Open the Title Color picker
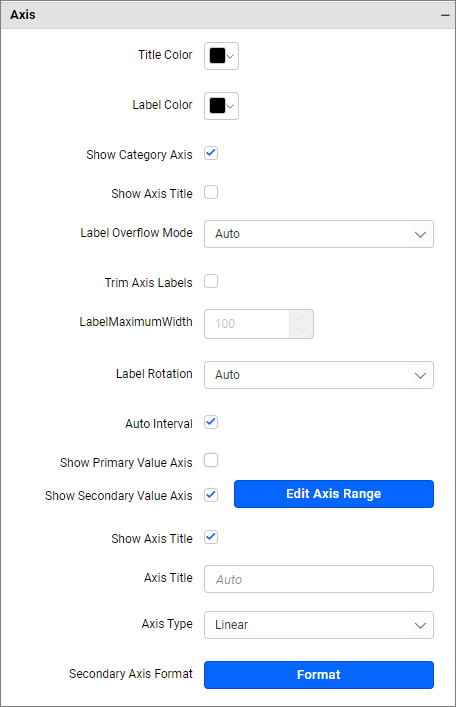 pyautogui.click(x=221, y=56)
